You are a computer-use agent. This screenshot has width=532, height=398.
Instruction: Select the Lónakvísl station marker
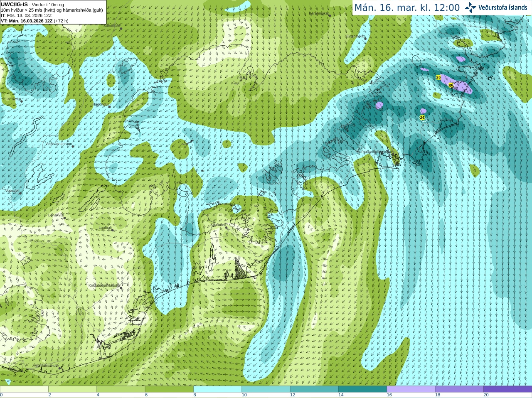pyautogui.click(x=64, y=218)
